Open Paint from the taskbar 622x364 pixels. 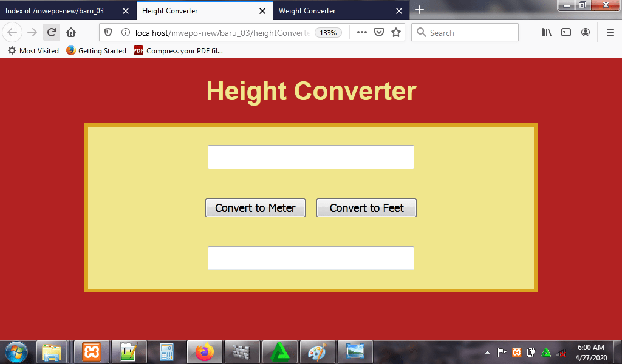coord(317,352)
